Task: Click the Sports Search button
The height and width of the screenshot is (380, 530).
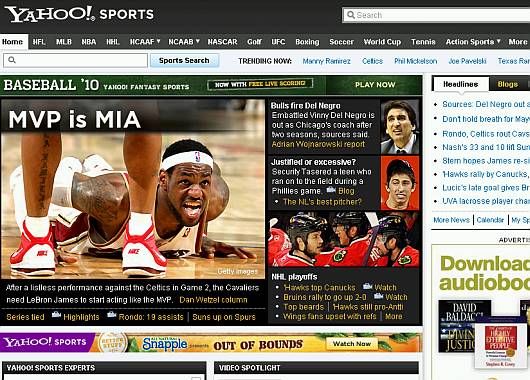Action: point(184,61)
